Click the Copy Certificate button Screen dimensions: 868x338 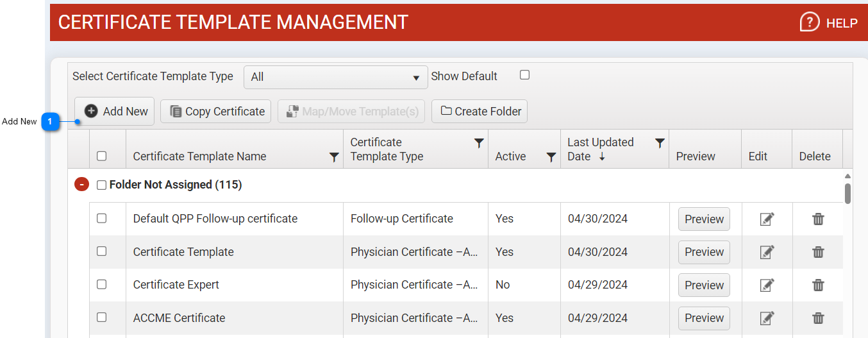[x=216, y=112]
